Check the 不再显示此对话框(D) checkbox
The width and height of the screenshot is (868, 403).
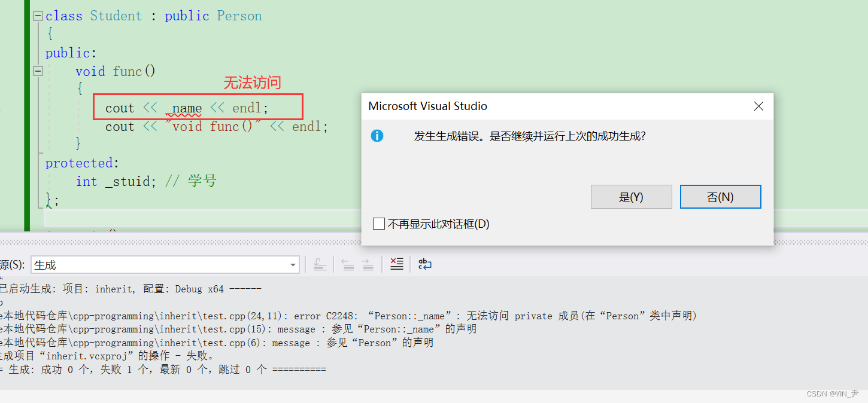[x=378, y=224]
